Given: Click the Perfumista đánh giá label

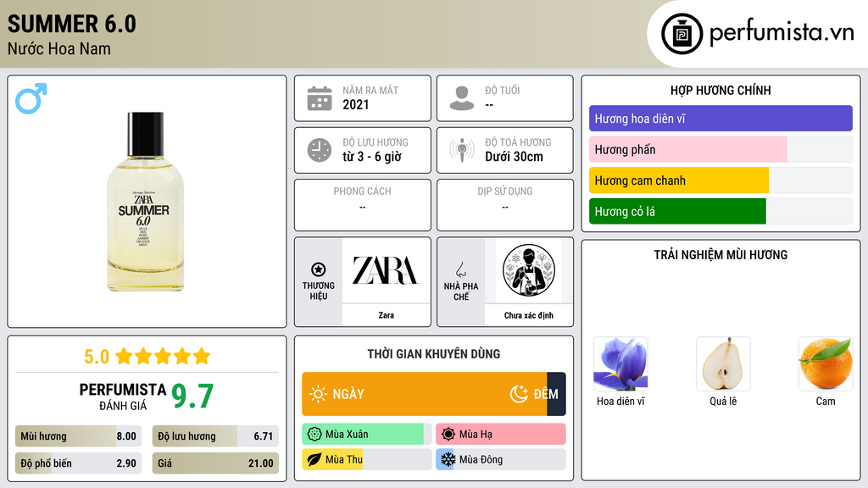Looking at the screenshot, I should click(x=122, y=396).
